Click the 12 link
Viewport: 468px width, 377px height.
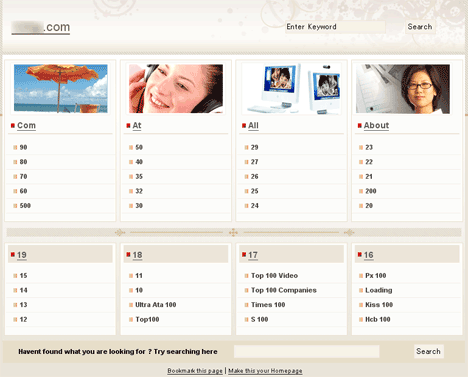click(23, 319)
